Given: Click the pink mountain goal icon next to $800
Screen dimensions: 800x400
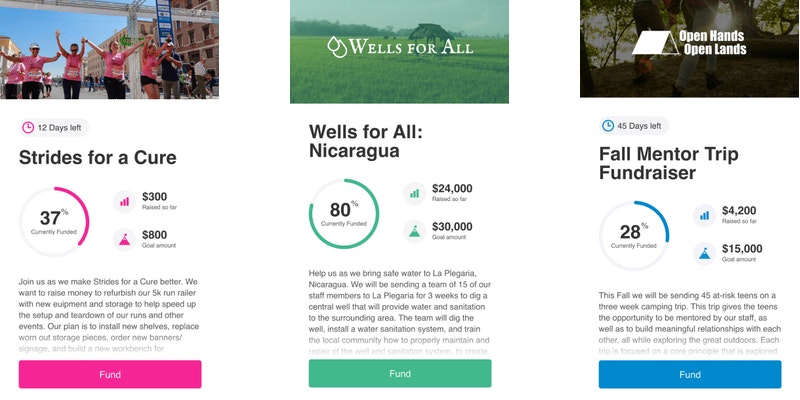Looking at the screenshot, I should pyautogui.click(x=125, y=238).
